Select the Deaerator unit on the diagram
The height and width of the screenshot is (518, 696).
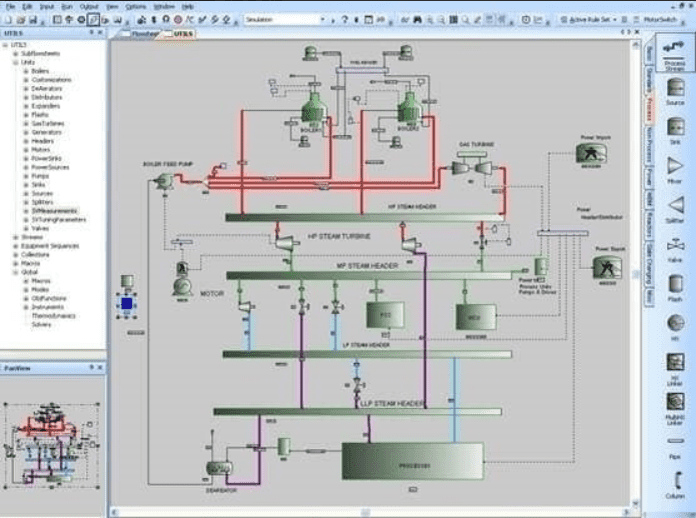tap(218, 467)
